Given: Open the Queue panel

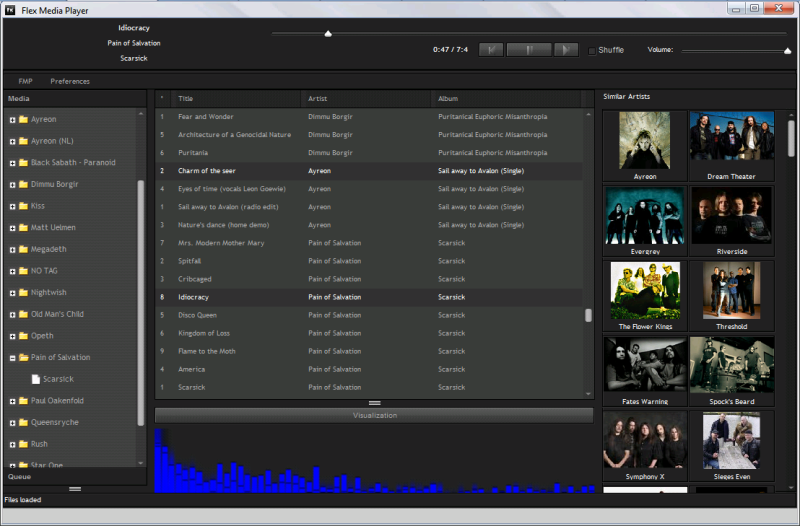Looking at the screenshot, I should 74,477.
